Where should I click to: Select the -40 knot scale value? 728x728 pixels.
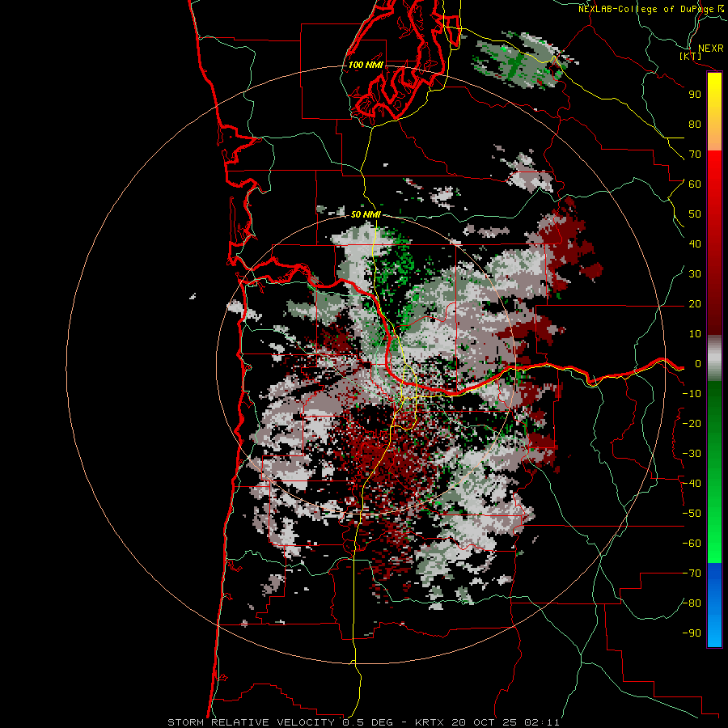click(x=692, y=484)
